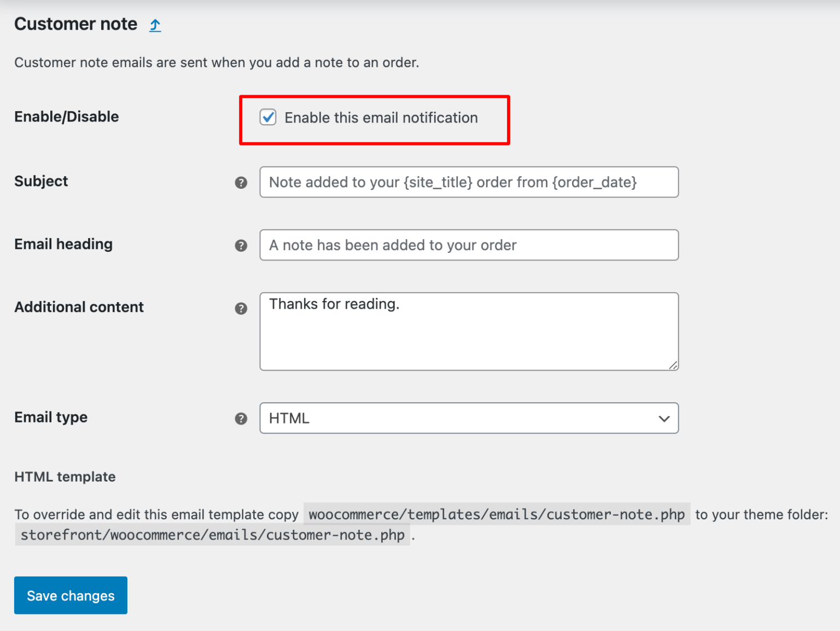Open the question mark tooltip for Subject placeholder info
840x631 pixels.
point(241,183)
